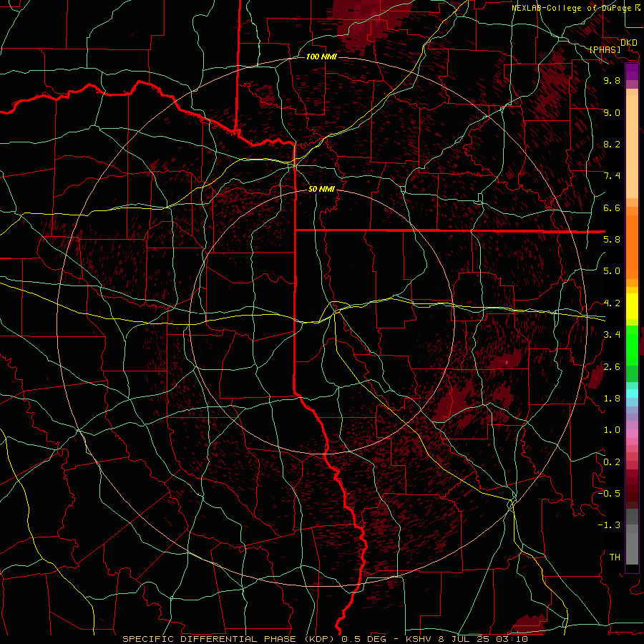Screen dimensions: 644x644
Task: Click the 1.0 scale value
Action: (x=612, y=430)
